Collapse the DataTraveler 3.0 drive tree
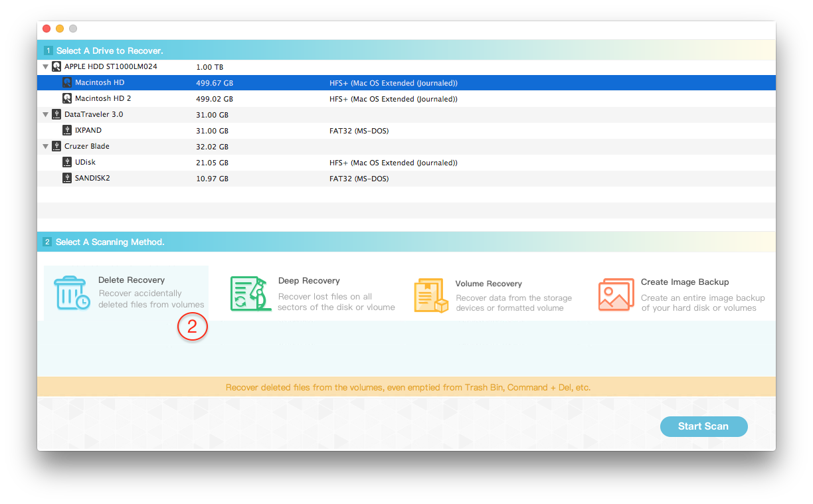This screenshot has height=504, width=813. [x=45, y=114]
